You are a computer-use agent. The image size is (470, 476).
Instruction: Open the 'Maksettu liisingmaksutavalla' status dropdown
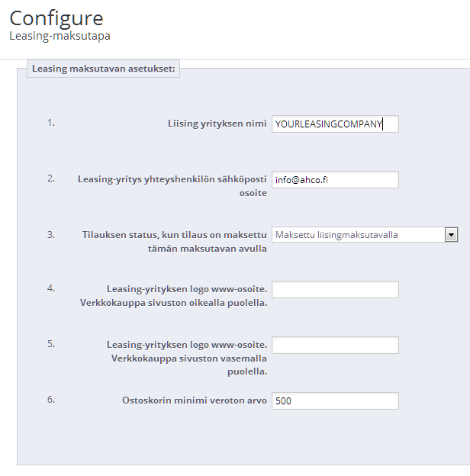coord(359,235)
